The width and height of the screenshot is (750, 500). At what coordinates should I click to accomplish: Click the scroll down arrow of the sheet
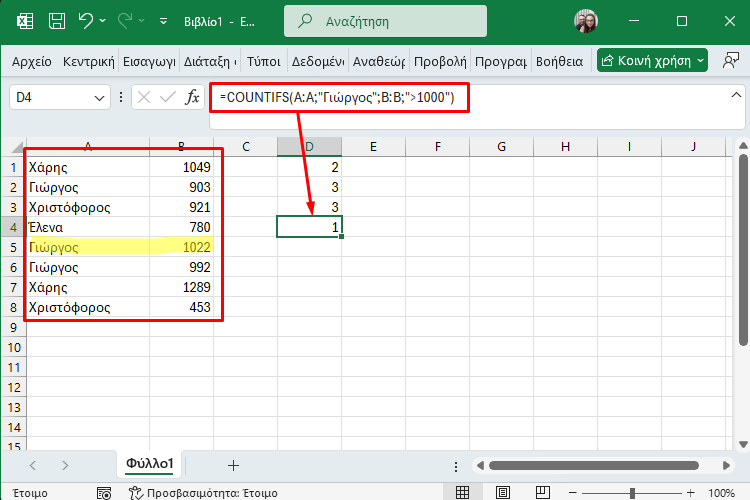pos(743,444)
